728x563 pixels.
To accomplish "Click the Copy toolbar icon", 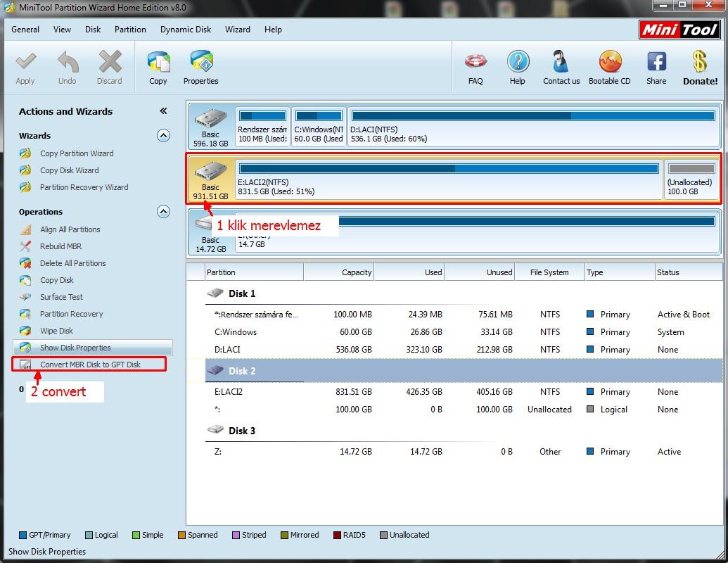I will tap(158, 62).
